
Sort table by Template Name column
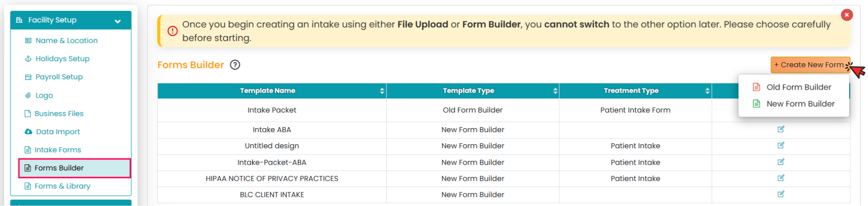tap(382, 91)
